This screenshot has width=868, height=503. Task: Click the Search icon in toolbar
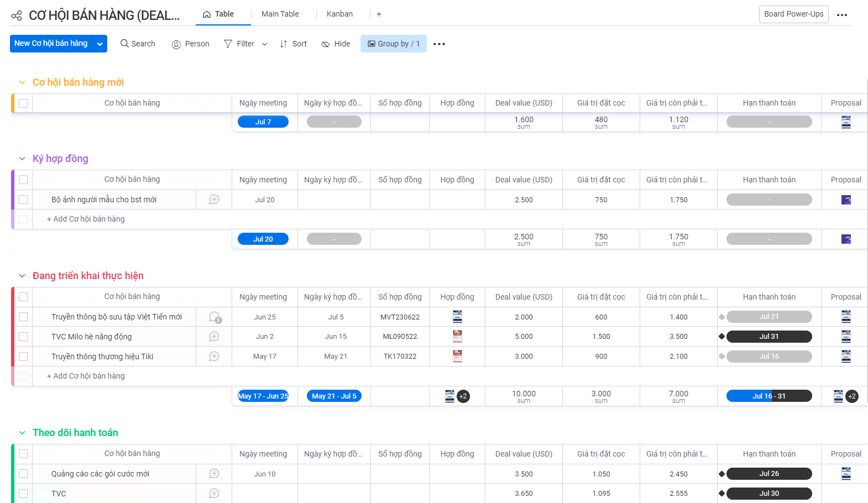click(125, 44)
